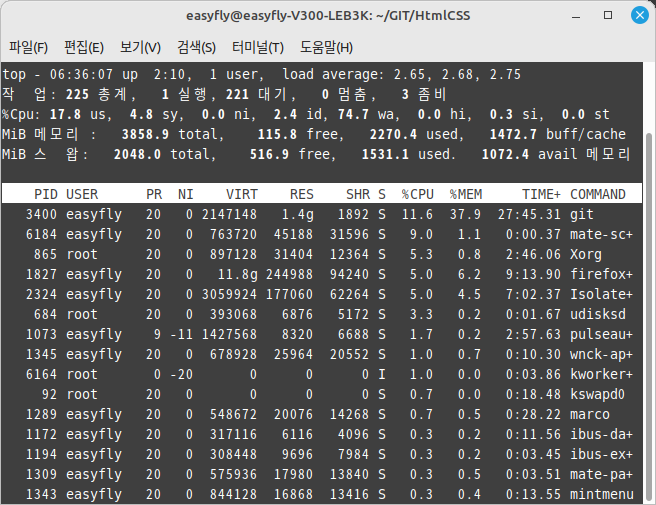Click the 17.8 us CPU value

pyautogui.click(x=80, y=115)
